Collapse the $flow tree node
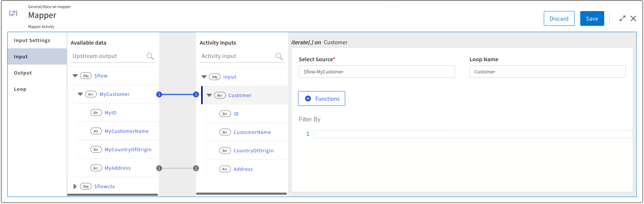This screenshot has width=644, height=204. coord(75,76)
